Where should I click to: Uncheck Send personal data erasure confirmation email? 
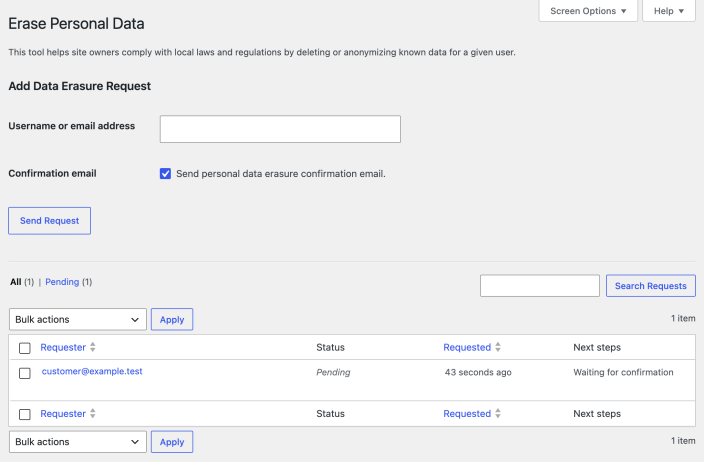165,174
